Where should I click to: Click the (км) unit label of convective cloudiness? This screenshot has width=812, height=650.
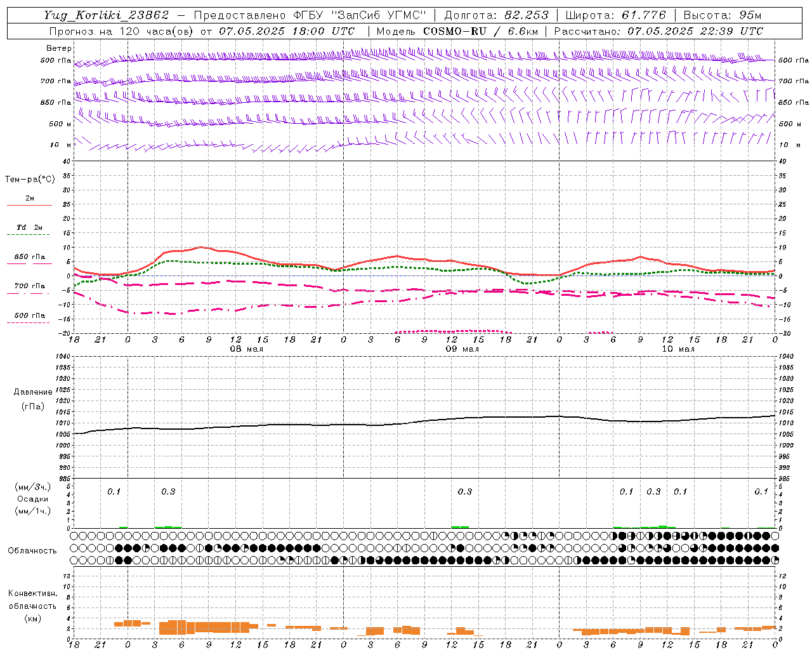tap(33, 618)
